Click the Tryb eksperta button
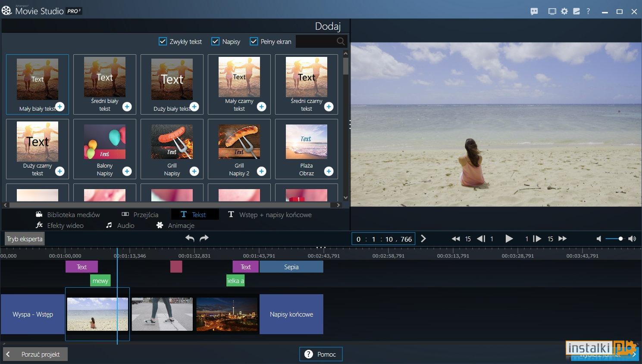Viewport: 642px width, 364px height. click(x=25, y=239)
